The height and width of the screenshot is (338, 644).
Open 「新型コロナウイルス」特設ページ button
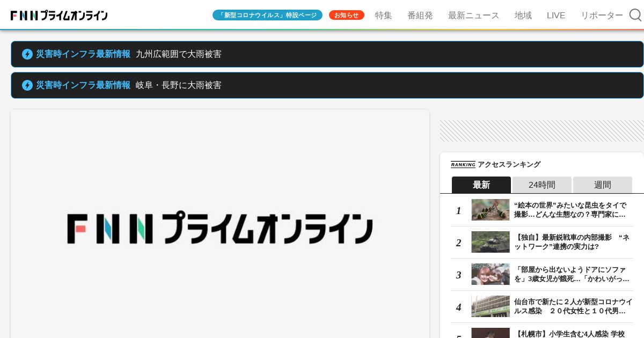(x=267, y=15)
